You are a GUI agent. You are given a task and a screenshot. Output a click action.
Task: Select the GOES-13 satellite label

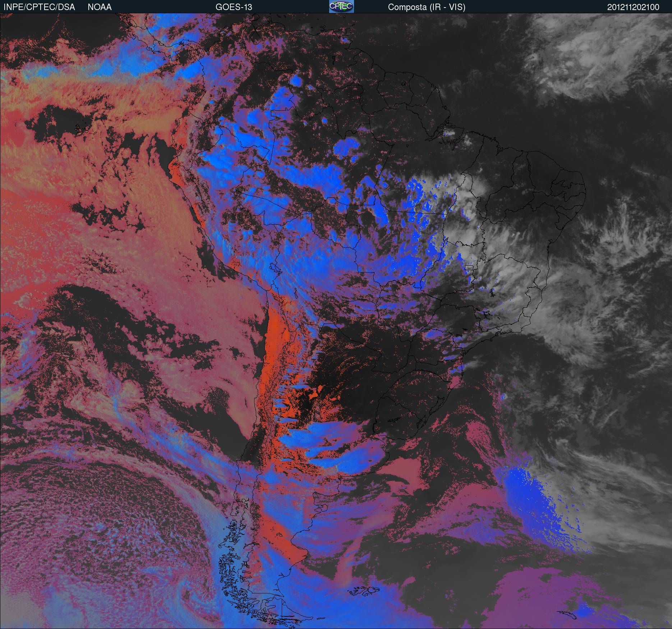click(x=234, y=7)
